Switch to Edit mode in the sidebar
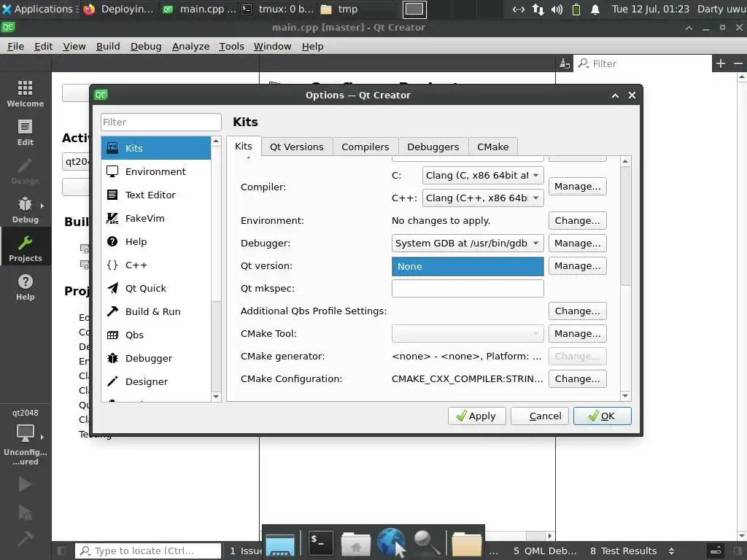 26,133
